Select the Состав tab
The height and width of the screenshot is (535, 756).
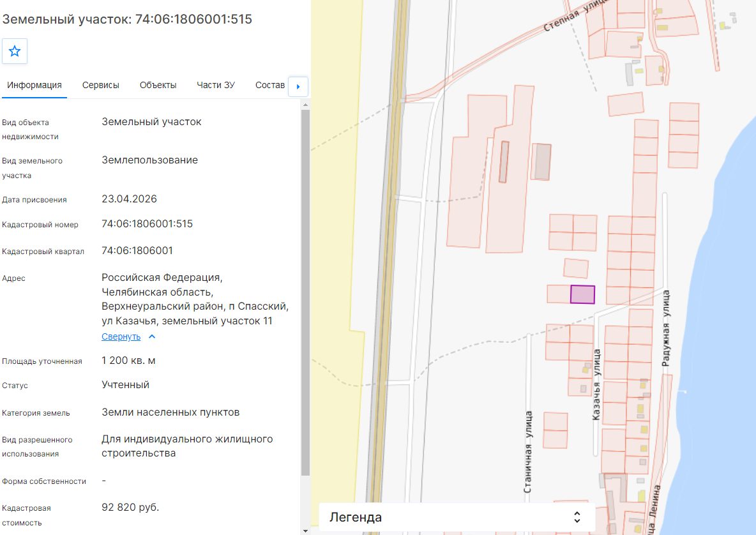coord(270,86)
